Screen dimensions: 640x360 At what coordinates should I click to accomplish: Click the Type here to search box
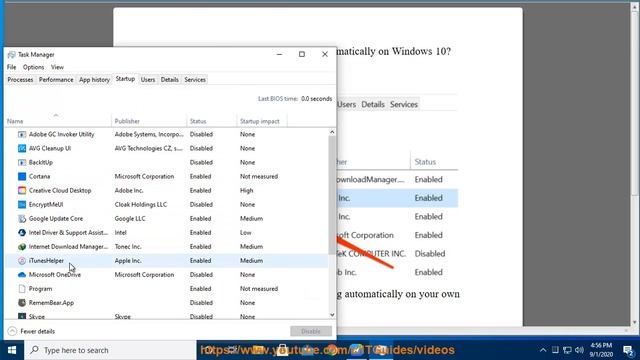[x=110, y=350]
